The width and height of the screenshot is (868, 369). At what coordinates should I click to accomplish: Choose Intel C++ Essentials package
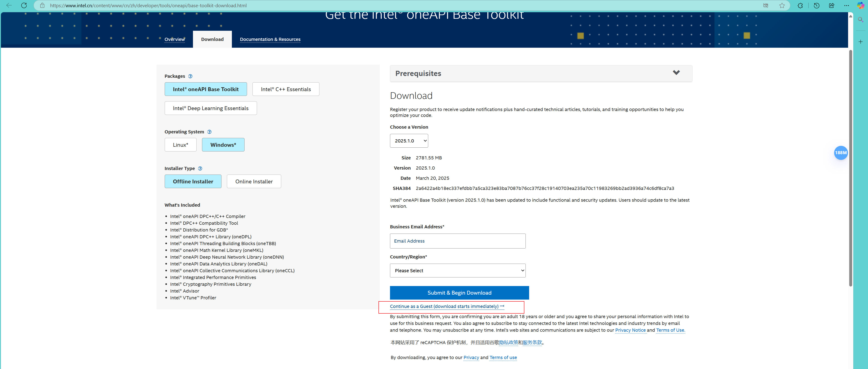coord(285,89)
